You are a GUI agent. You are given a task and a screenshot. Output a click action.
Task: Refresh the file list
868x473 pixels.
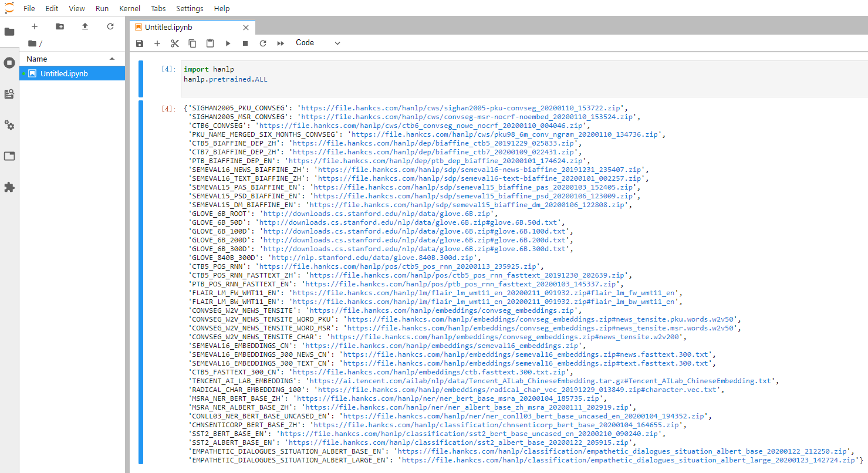(x=110, y=26)
